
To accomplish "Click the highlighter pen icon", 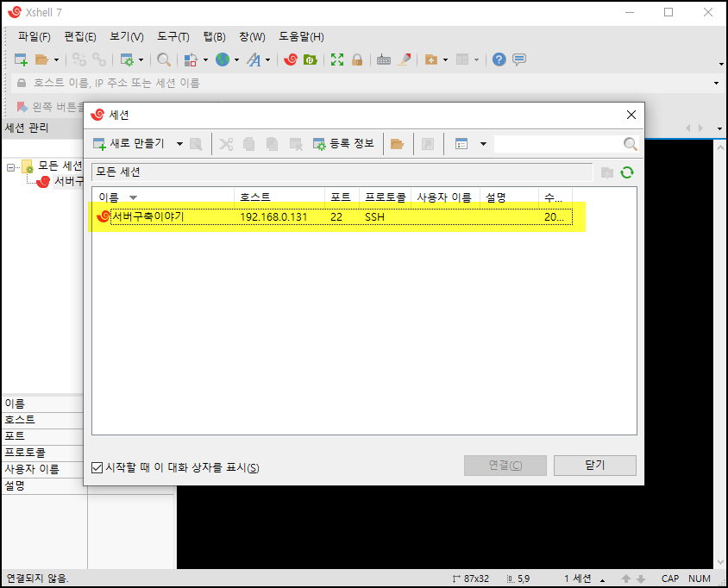I will 405,59.
